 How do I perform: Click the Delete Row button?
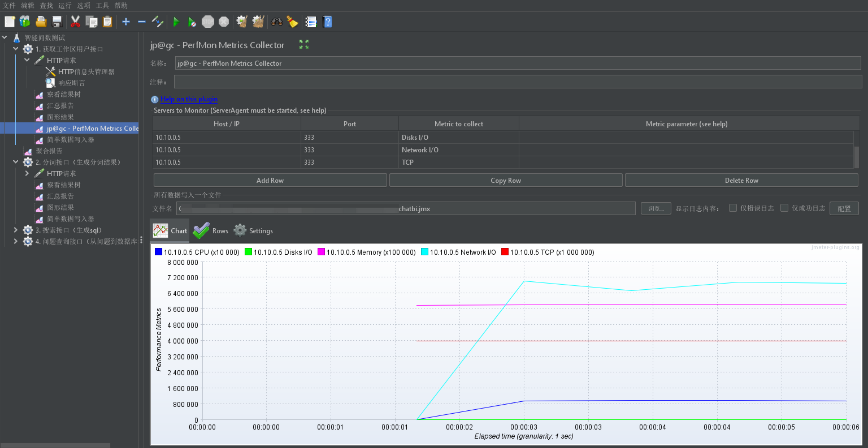(x=741, y=180)
